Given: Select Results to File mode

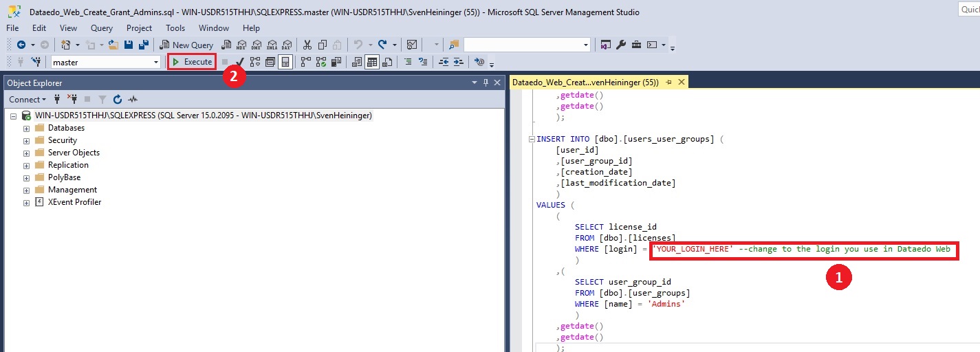Looking at the screenshot, I should click(387, 62).
